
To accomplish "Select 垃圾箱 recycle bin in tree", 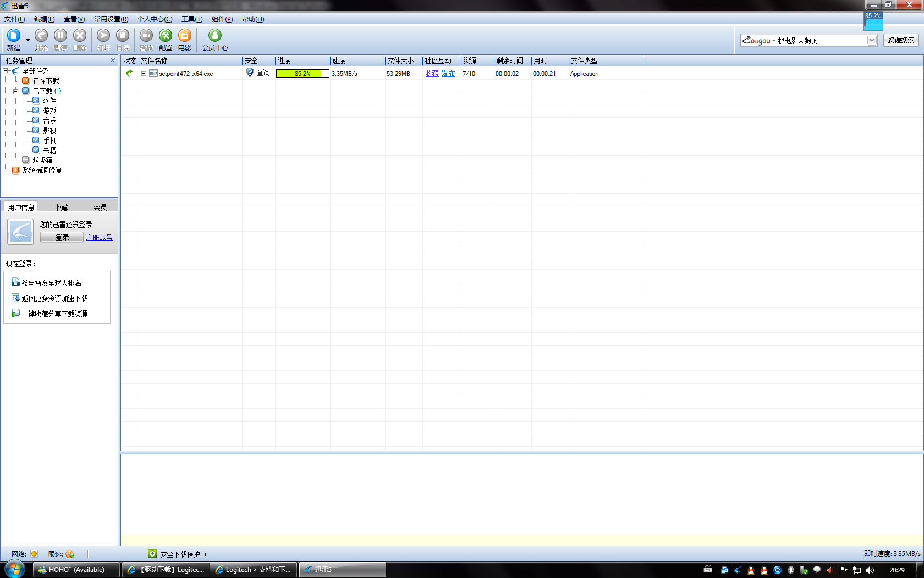I will point(42,160).
